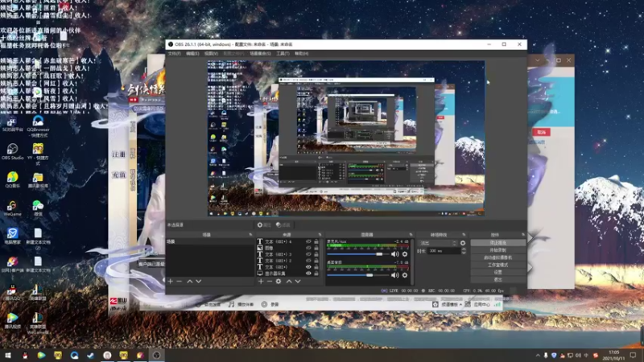Move source down in Sources panel
The width and height of the screenshot is (644, 362).
[x=298, y=281]
